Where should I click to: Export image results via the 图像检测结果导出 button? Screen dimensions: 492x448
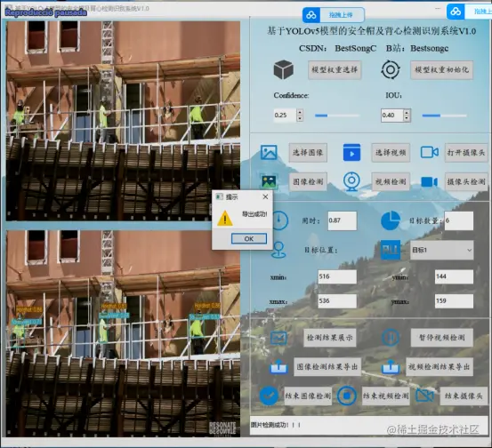coord(327,366)
